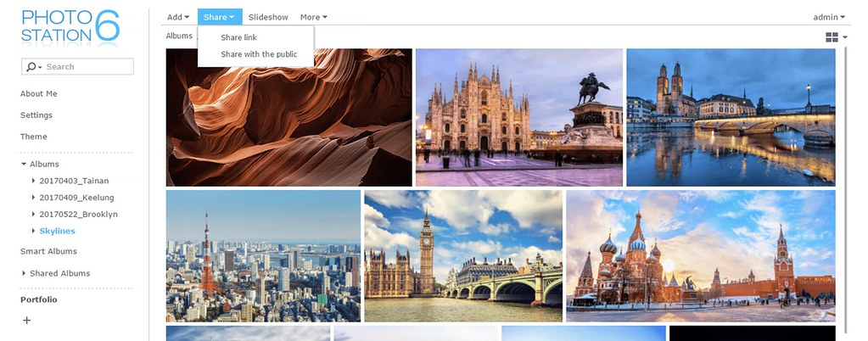Switch to the thumbnail grid view icon
This screenshot has width=868, height=341.
click(x=831, y=37)
